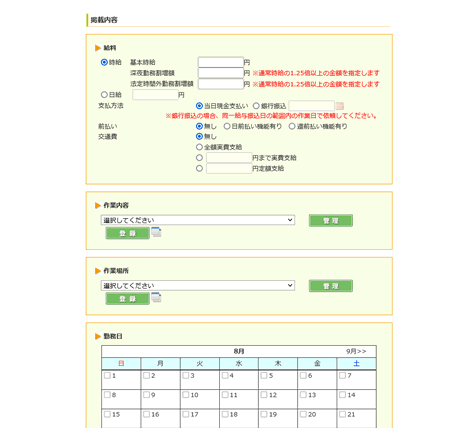
Task: Focus the 基本時給 input field
Action: 221,62
